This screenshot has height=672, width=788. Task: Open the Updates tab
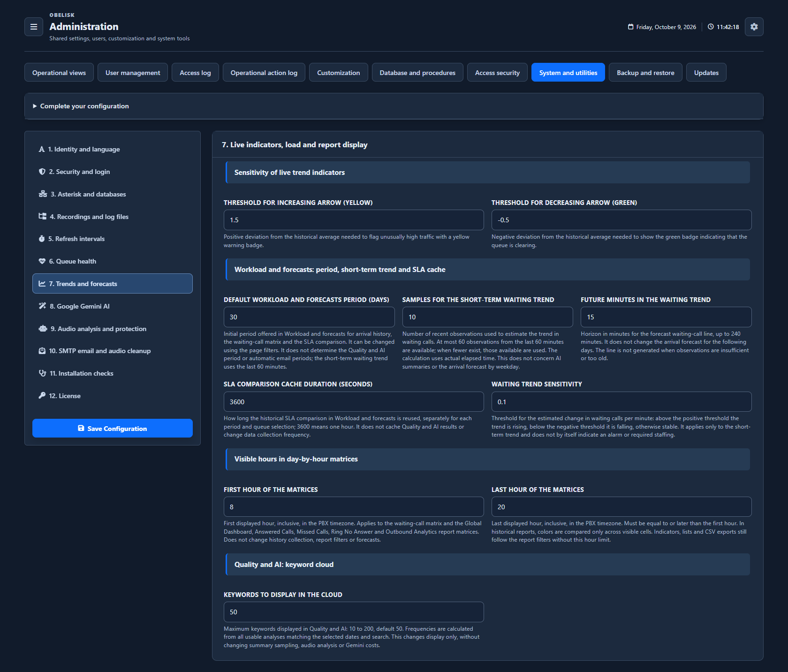point(706,73)
